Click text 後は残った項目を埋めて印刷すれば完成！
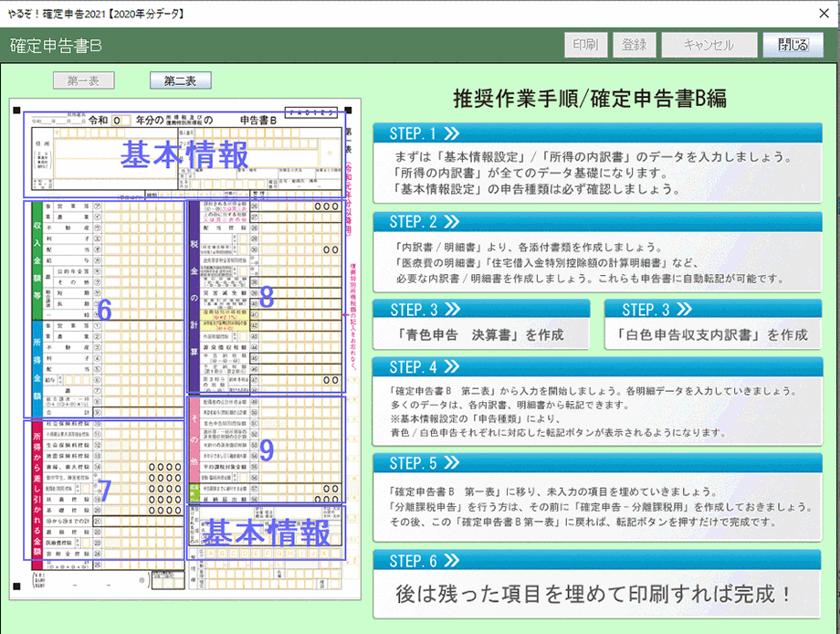This screenshot has width=840, height=634. click(x=593, y=594)
